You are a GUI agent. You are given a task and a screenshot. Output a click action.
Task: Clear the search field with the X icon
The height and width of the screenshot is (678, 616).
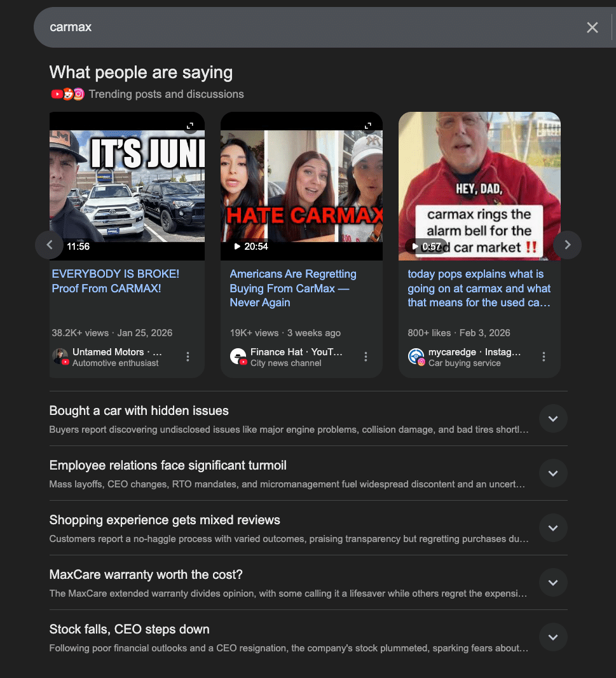pos(592,27)
